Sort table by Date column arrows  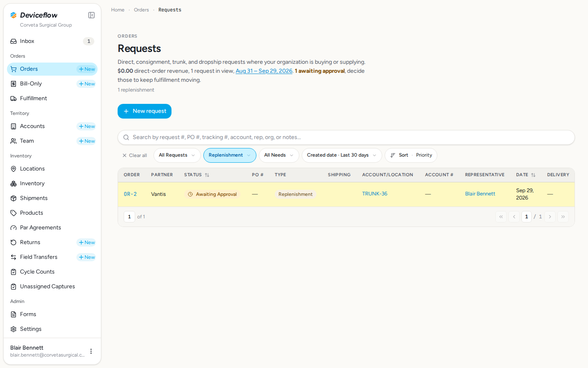click(533, 175)
